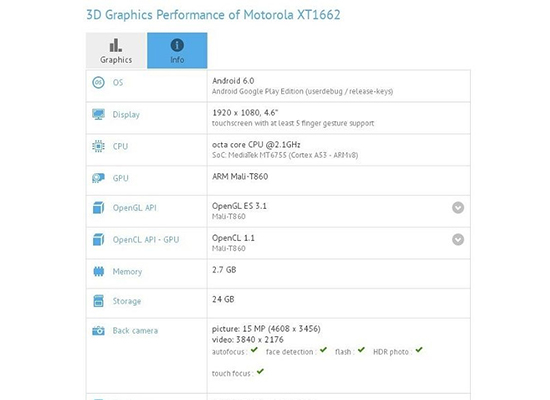Click the autofocus check mark

254,350
